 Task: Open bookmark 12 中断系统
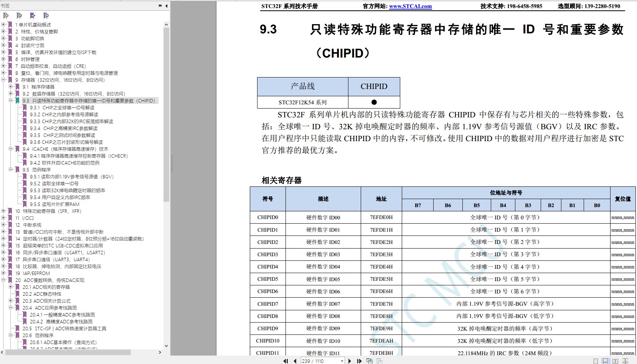[28, 225]
